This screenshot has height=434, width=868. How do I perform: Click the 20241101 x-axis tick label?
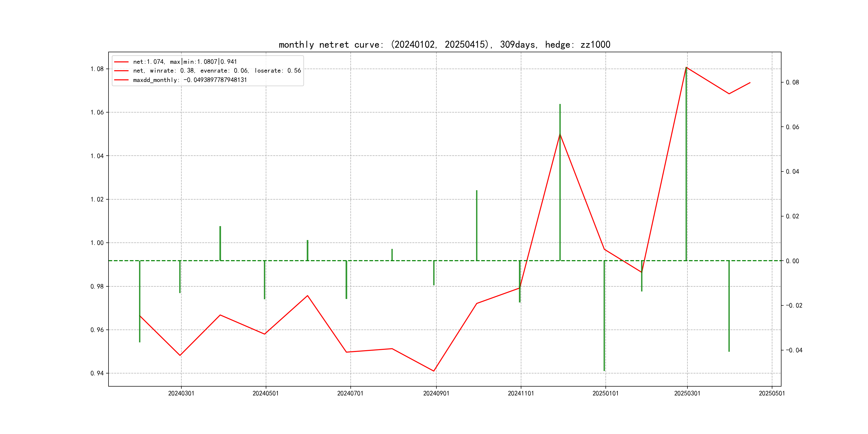pos(521,394)
